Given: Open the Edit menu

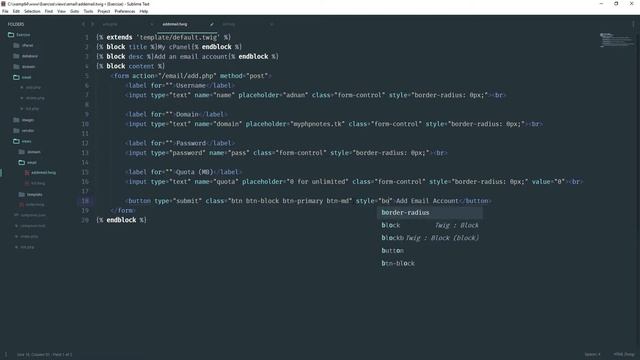Looking at the screenshot, I should 16,11.
